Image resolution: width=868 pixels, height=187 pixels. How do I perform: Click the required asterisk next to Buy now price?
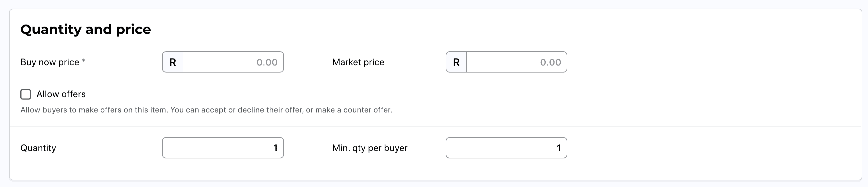(84, 61)
